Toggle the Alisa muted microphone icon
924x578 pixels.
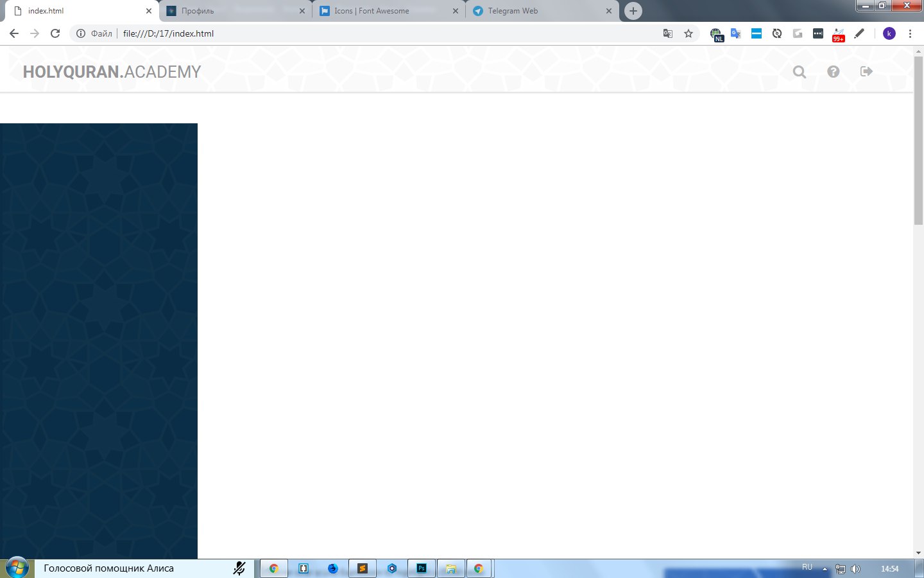[239, 568]
